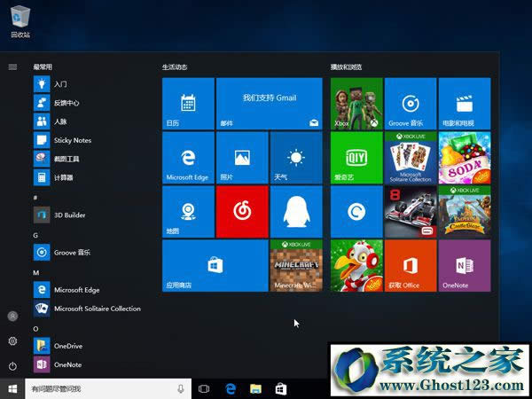The height and width of the screenshot is (399, 532).
Task: Expand the hamburger menu at top left
Action: [12, 66]
